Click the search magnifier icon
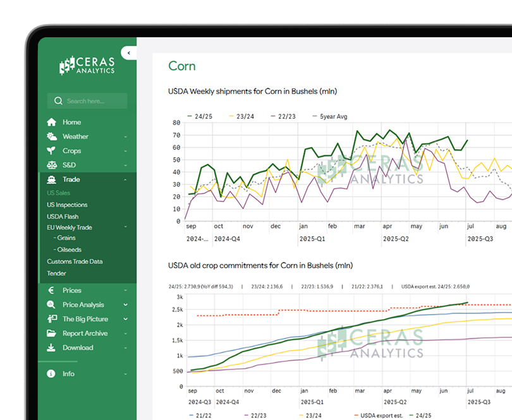 (58, 101)
